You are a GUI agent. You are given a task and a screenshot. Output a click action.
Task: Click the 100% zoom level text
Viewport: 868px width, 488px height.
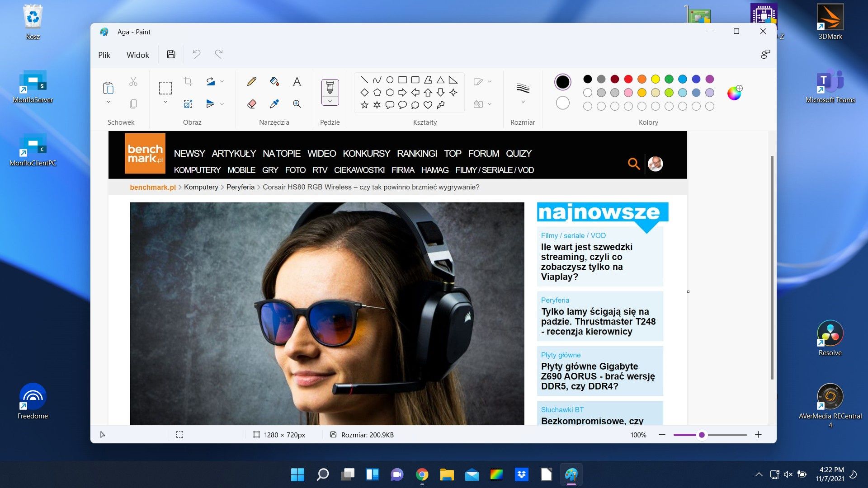click(638, 435)
